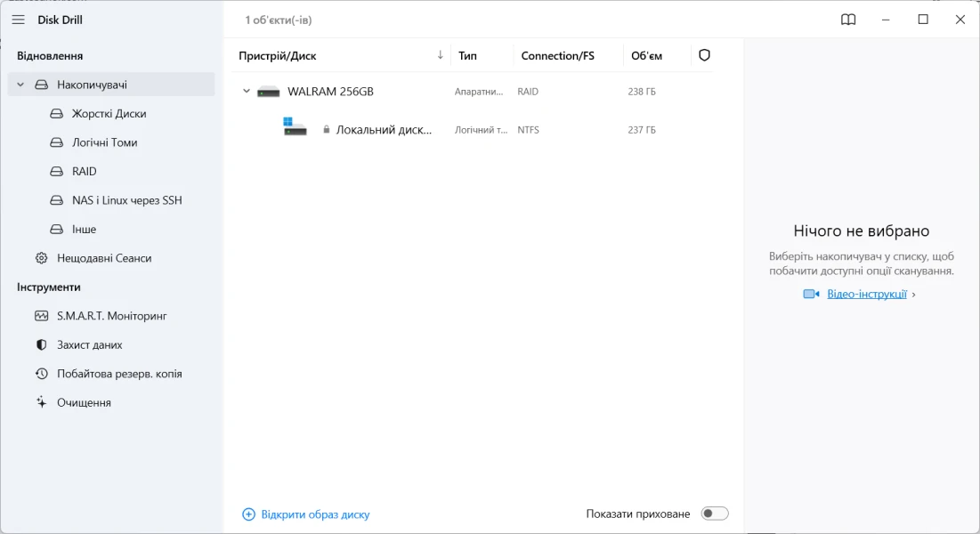Click the Захист даних shield icon
Screen dimensions: 980x534
tap(41, 344)
